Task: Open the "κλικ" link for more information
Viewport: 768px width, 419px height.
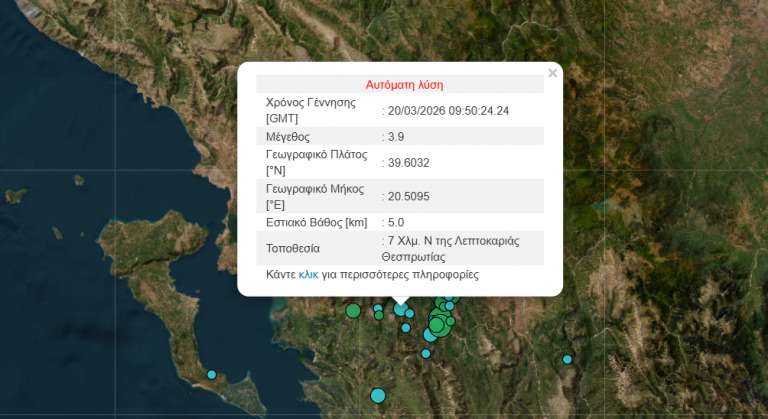Action: pos(308,274)
